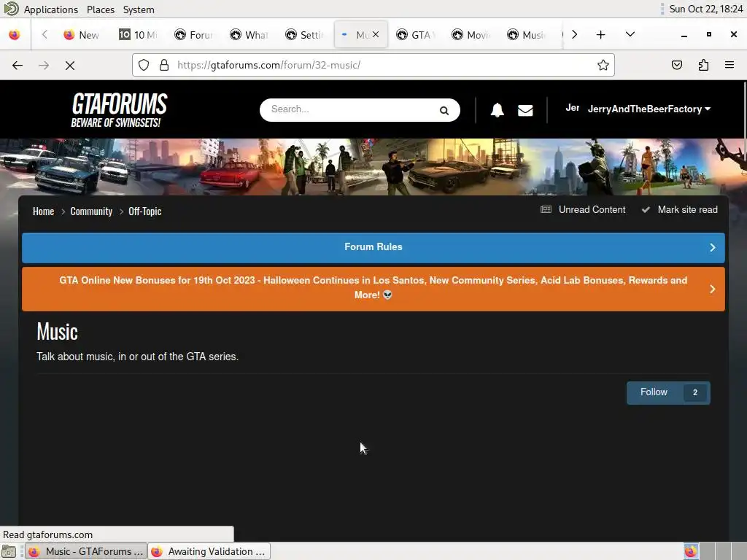Switch to the Movi tab

point(471,35)
